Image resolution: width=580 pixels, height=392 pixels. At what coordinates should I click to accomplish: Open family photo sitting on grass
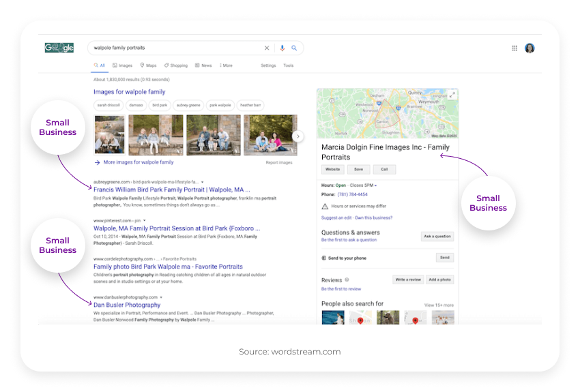pos(270,135)
